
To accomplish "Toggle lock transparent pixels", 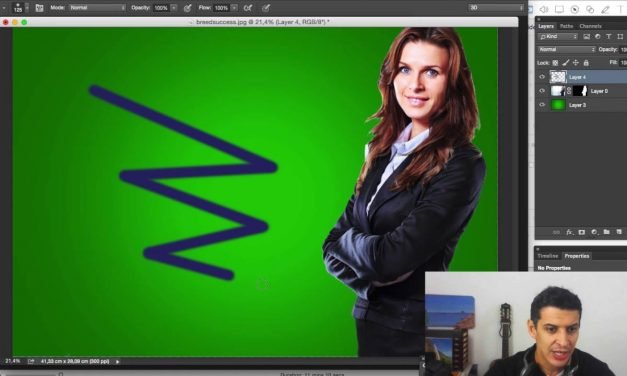I will click(555, 63).
